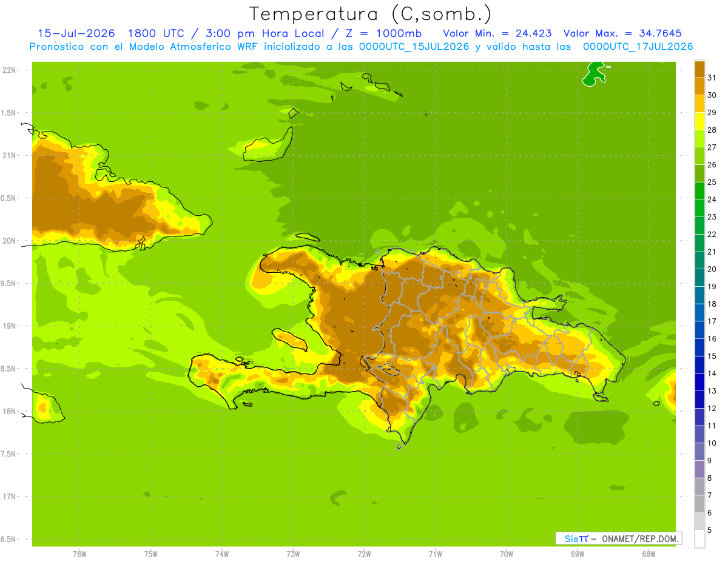
Task: Pick the yellow legend swatch between 28 and 29
Action: [699, 121]
